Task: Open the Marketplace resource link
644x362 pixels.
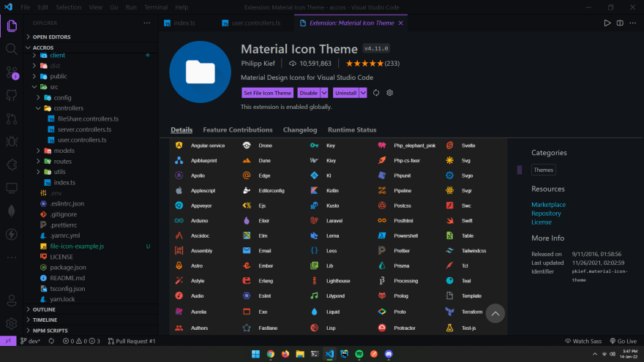Action: pyautogui.click(x=548, y=204)
